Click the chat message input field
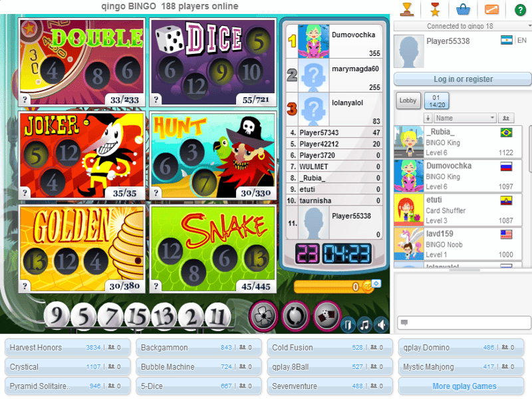 tap(464, 323)
